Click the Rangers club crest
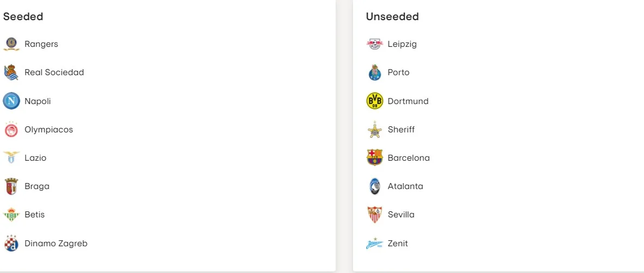This screenshot has width=644, height=273. point(11,44)
